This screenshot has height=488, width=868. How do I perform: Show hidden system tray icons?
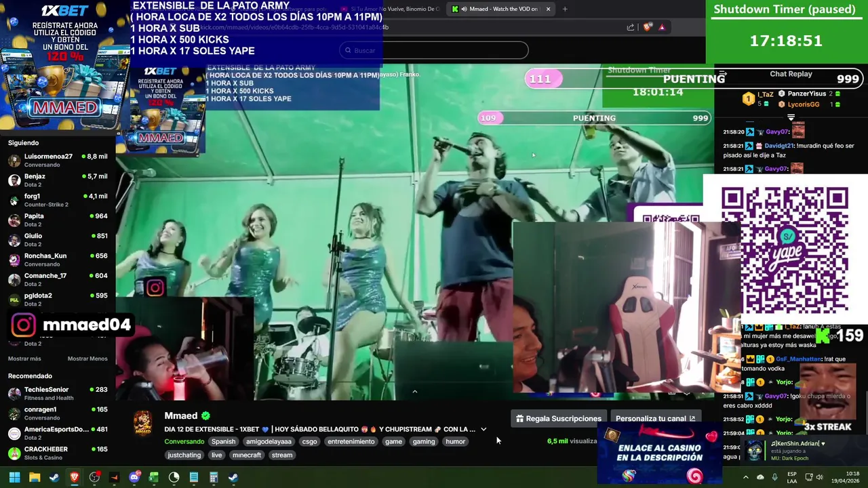746,477
